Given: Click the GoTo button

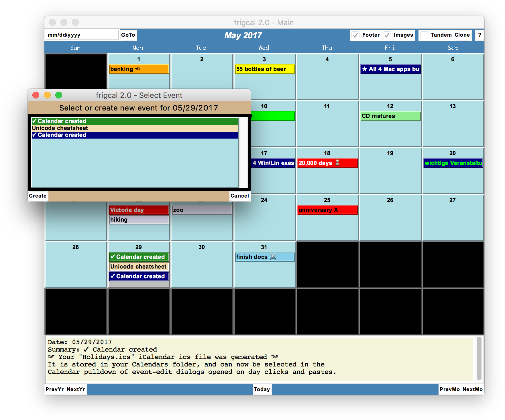Looking at the screenshot, I should click(128, 35).
